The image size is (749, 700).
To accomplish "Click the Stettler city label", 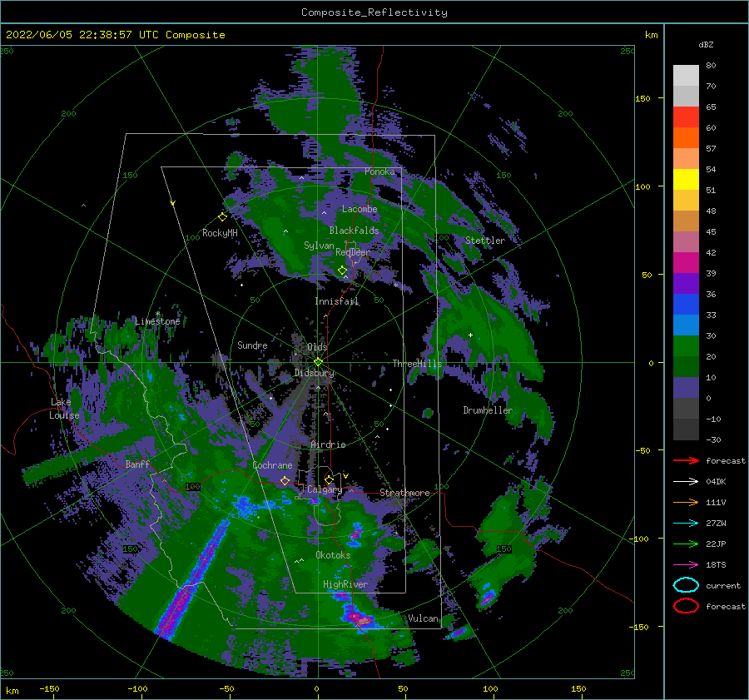I will (485, 241).
